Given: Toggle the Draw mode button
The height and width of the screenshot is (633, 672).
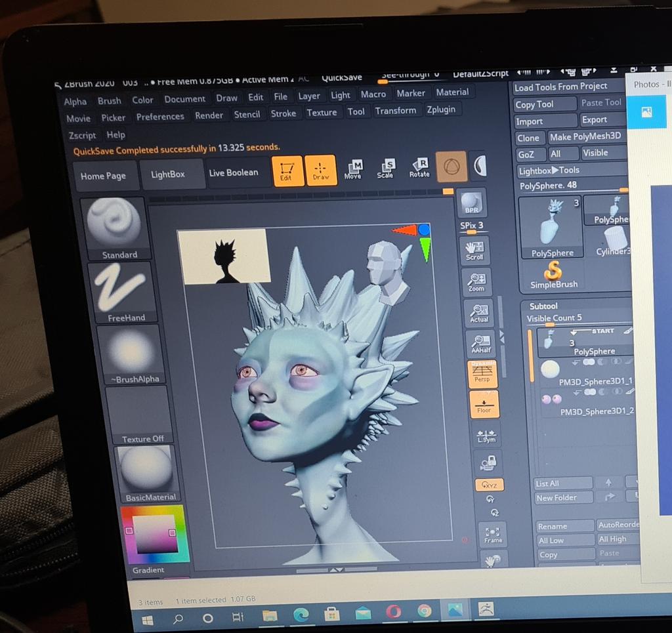Looking at the screenshot, I should (x=321, y=170).
